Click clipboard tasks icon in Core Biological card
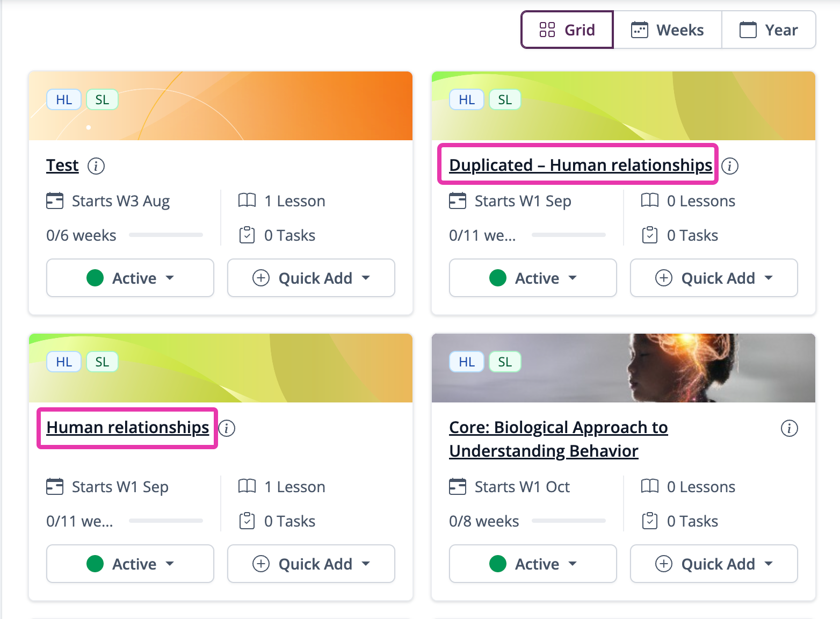Image resolution: width=840 pixels, height=619 pixels. click(650, 521)
